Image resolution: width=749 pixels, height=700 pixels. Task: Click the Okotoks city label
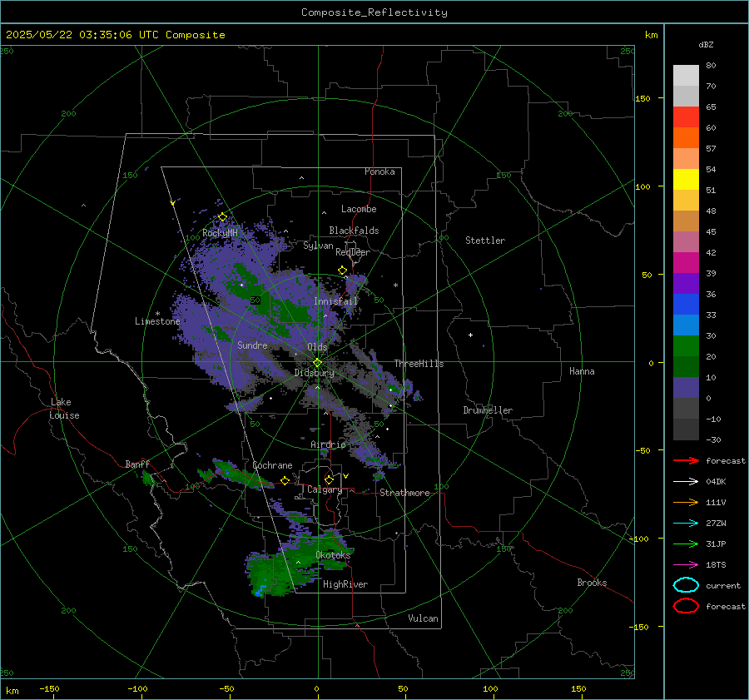[x=333, y=556]
